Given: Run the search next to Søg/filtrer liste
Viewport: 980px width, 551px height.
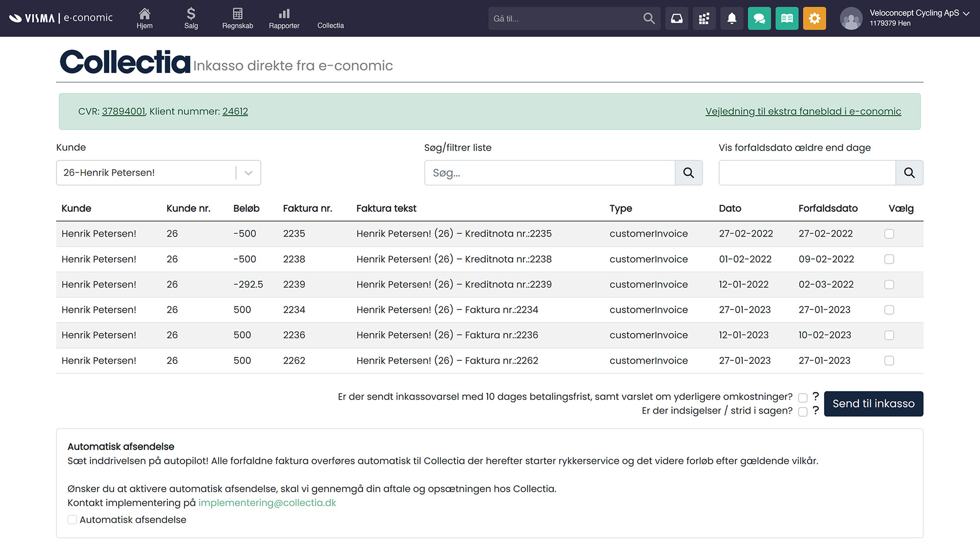Looking at the screenshot, I should [688, 173].
